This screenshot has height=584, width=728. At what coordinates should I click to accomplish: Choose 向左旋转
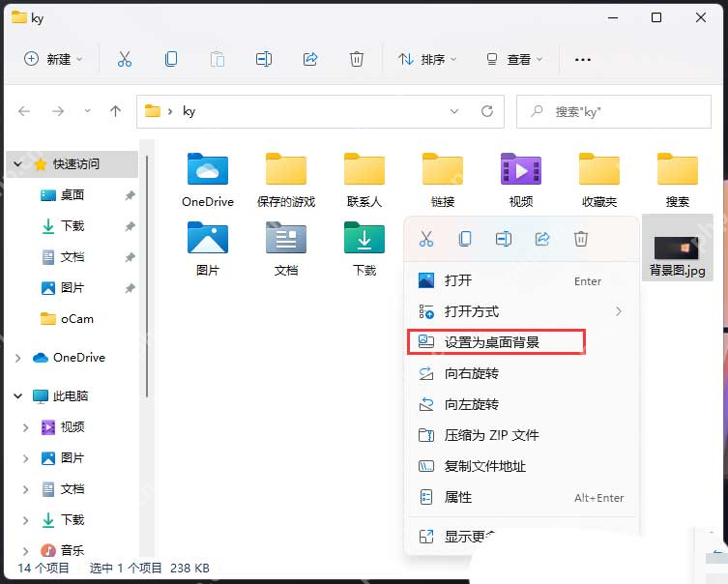coord(522,404)
